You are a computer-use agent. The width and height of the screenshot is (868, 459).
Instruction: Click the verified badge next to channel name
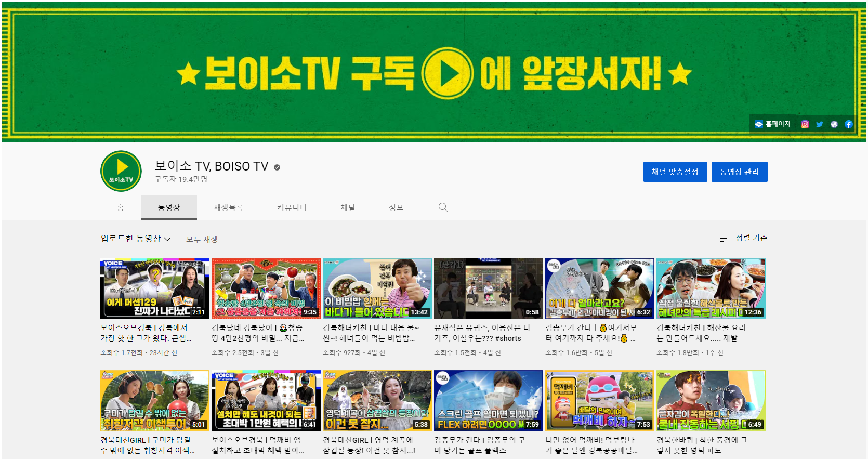(x=277, y=167)
